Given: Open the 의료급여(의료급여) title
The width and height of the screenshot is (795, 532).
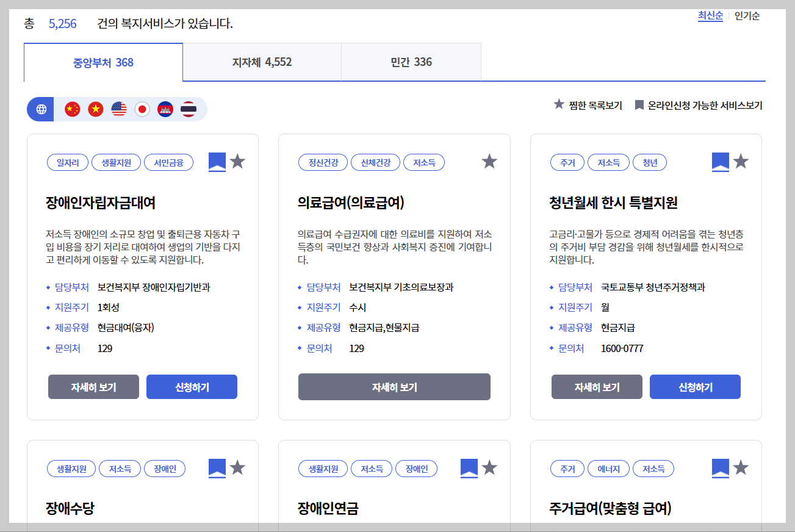Looking at the screenshot, I should [351, 203].
